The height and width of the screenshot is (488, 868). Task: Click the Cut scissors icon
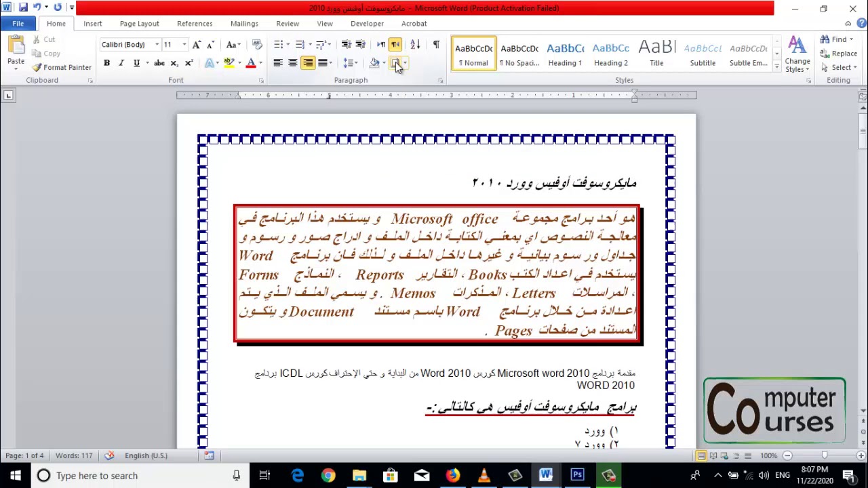pyautogui.click(x=36, y=40)
